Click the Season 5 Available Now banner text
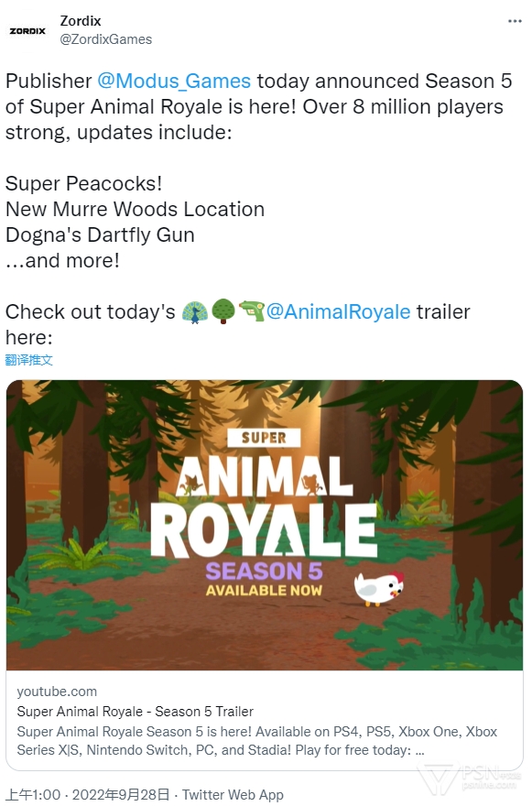 tap(265, 579)
